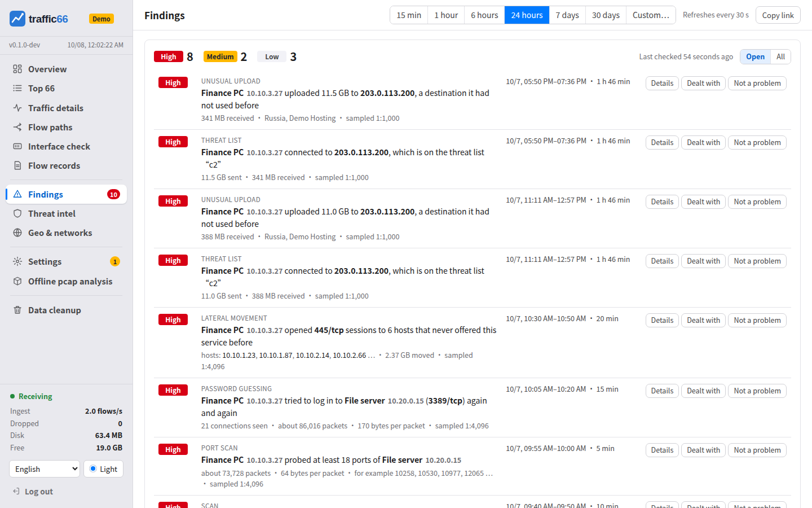This screenshot has height=508, width=812.
Task: Click the Findings warning triangle icon
Action: coord(17,194)
